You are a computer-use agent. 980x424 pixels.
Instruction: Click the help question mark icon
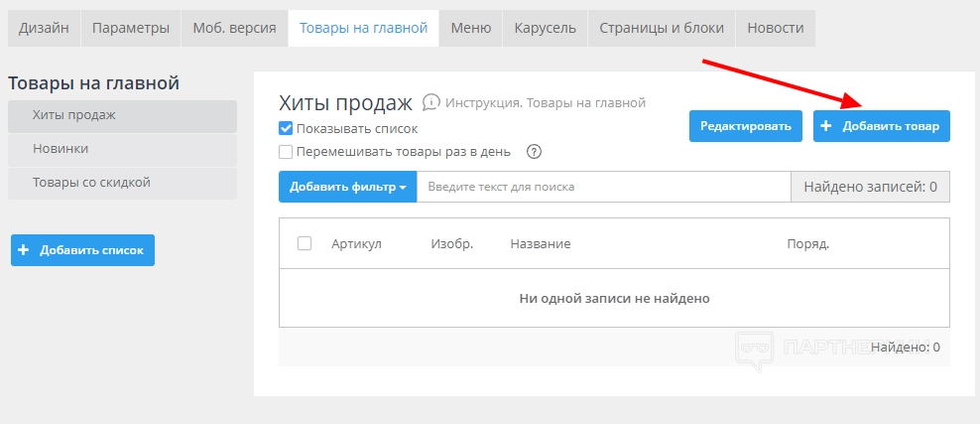534,152
